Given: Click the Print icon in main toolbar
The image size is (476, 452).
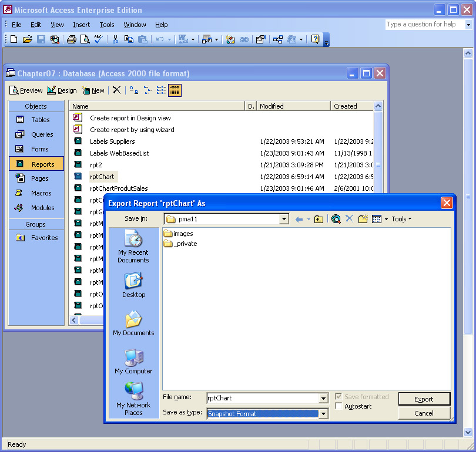Looking at the screenshot, I should click(71, 39).
